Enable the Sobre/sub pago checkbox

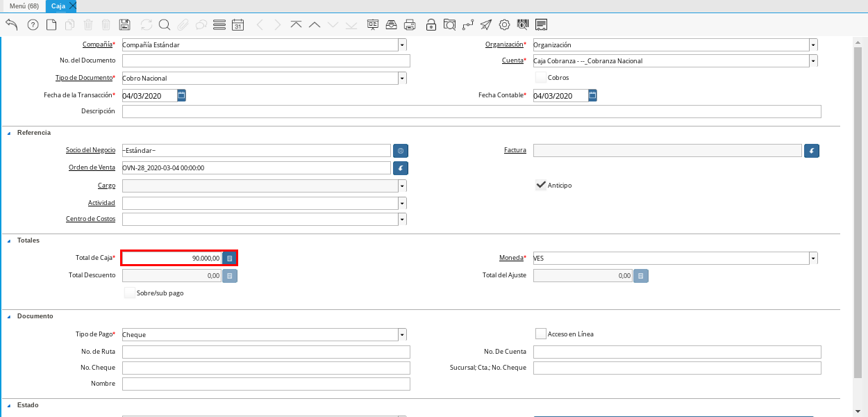(129, 293)
